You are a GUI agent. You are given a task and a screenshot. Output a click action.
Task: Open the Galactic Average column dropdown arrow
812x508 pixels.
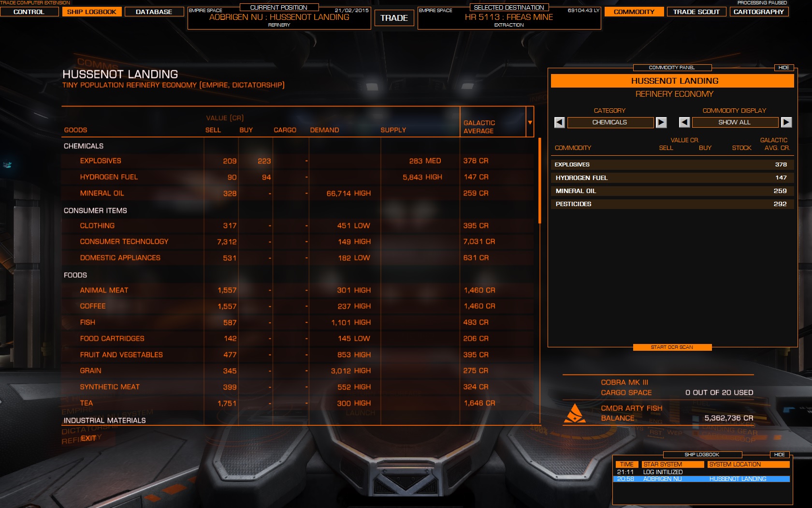(x=530, y=122)
